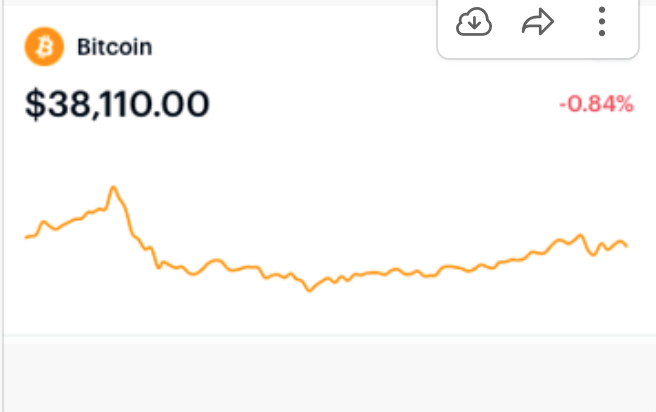Click the cloud download icon
Screen dimensions: 656x412
(474, 22)
